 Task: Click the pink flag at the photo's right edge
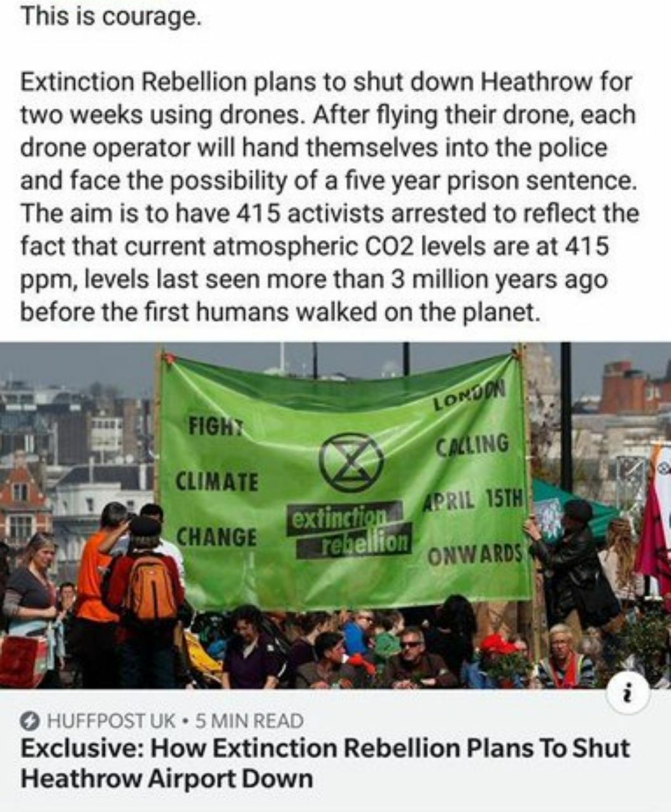coord(655,520)
